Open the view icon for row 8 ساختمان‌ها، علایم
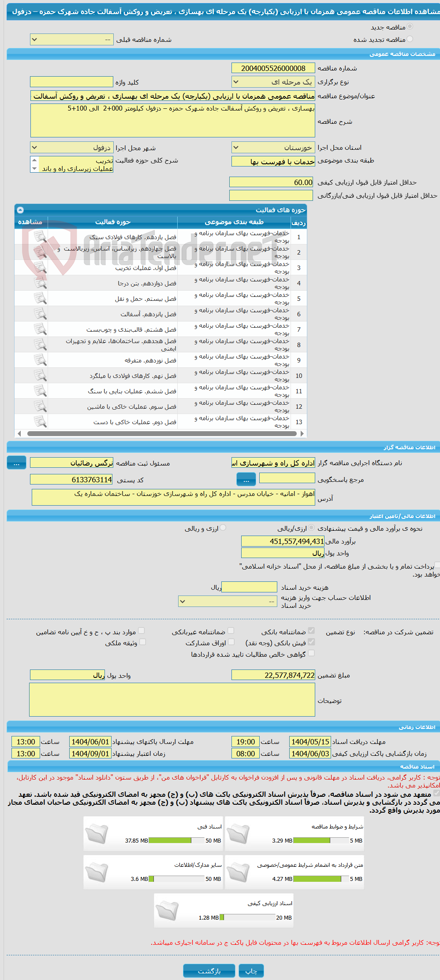Image resolution: width=440 pixels, height=980 pixels. pyautogui.click(x=40, y=345)
